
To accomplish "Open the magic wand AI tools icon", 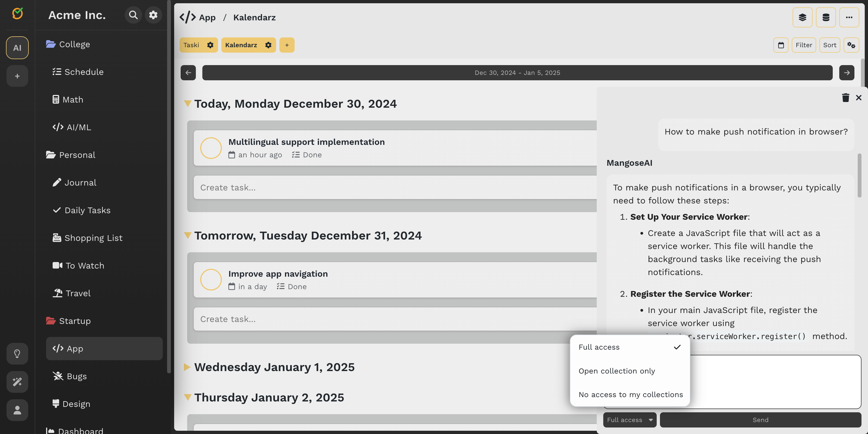I will pyautogui.click(x=17, y=382).
